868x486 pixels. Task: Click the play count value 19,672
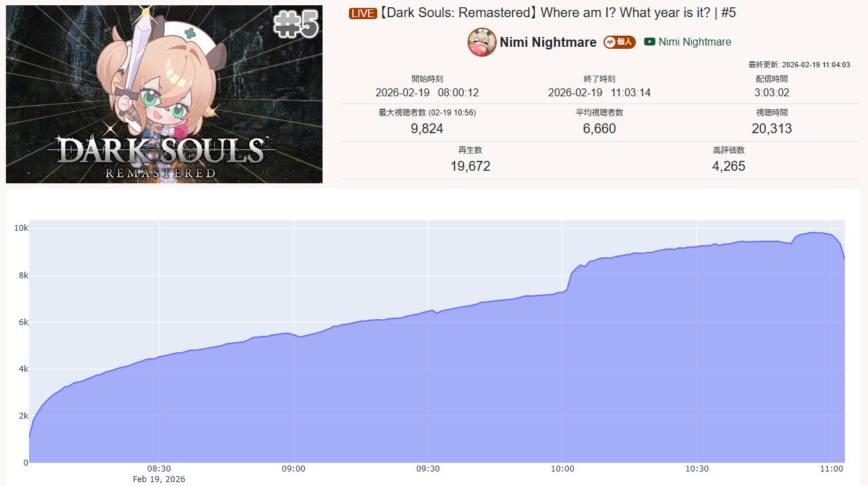pyautogui.click(x=470, y=166)
